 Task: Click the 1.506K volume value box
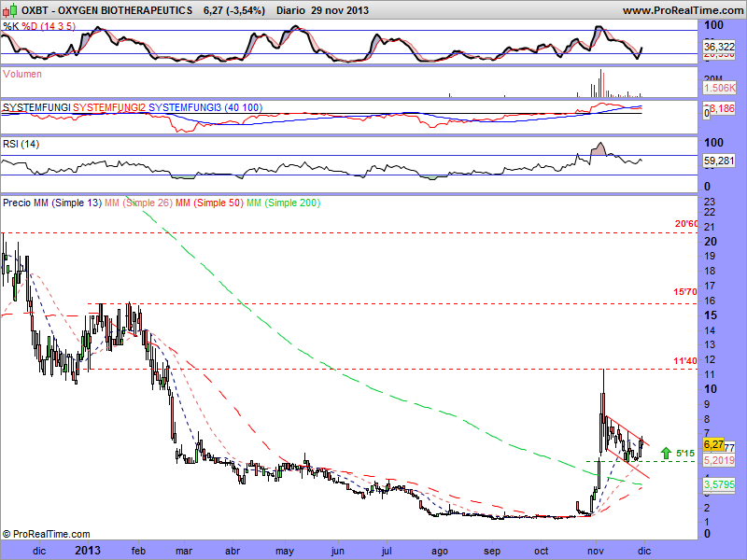(719, 88)
